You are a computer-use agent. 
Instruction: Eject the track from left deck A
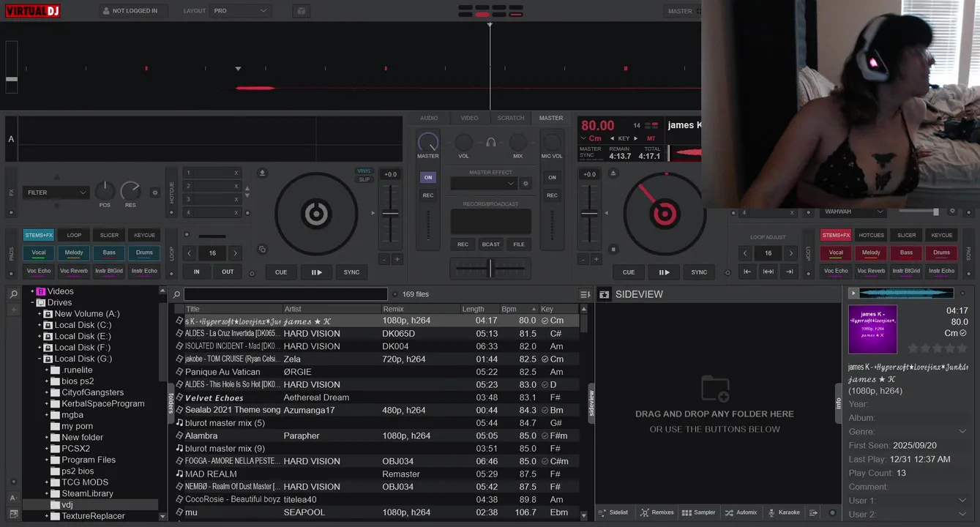263,173
